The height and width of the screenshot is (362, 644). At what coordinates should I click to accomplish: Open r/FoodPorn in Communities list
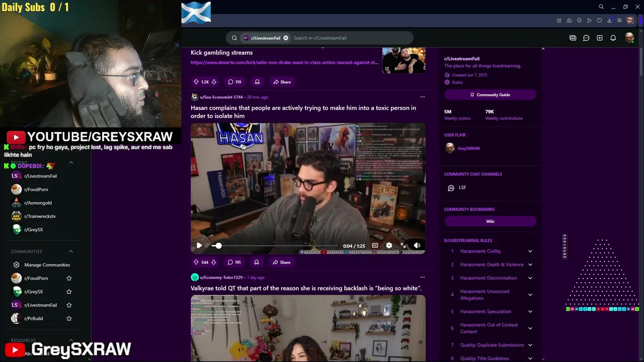pyautogui.click(x=30, y=278)
